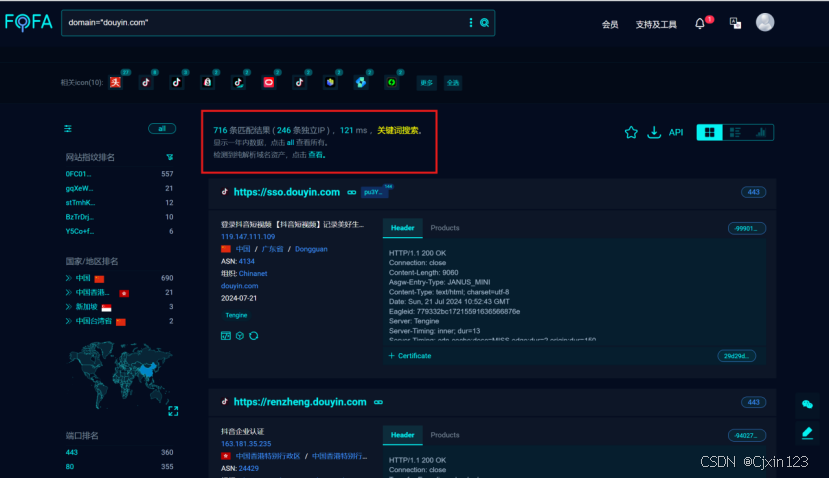The image size is (829, 478).
Task: Open https://renzheng.douyin.com link
Action: (x=300, y=402)
